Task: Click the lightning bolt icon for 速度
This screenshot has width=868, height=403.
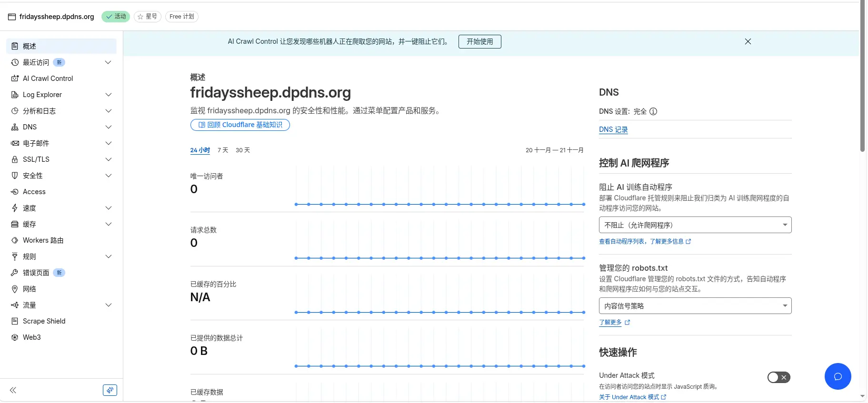Action: click(15, 208)
